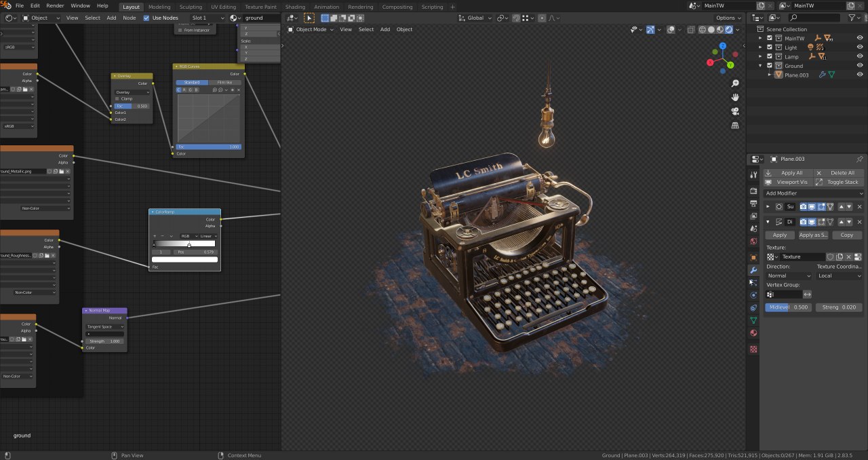The width and height of the screenshot is (868, 460).
Task: Switch to the Modeling workspace tab
Action: click(x=159, y=7)
